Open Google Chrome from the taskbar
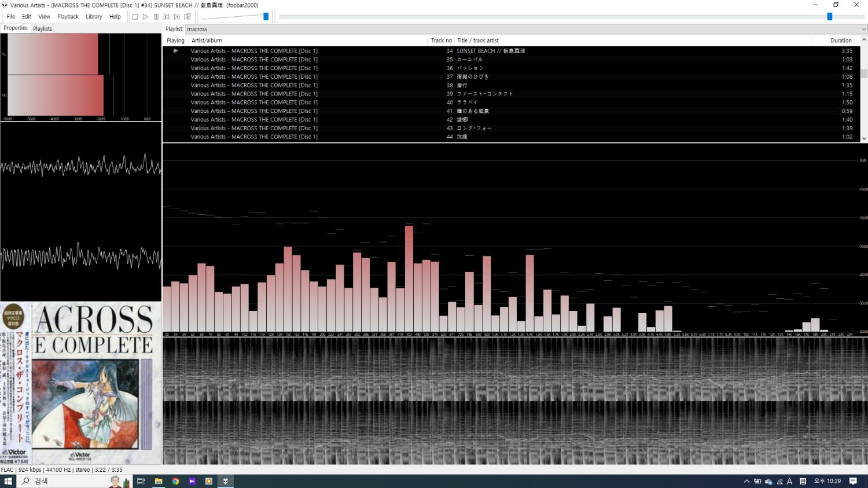Screen dimensions: 868x488 click(175, 481)
